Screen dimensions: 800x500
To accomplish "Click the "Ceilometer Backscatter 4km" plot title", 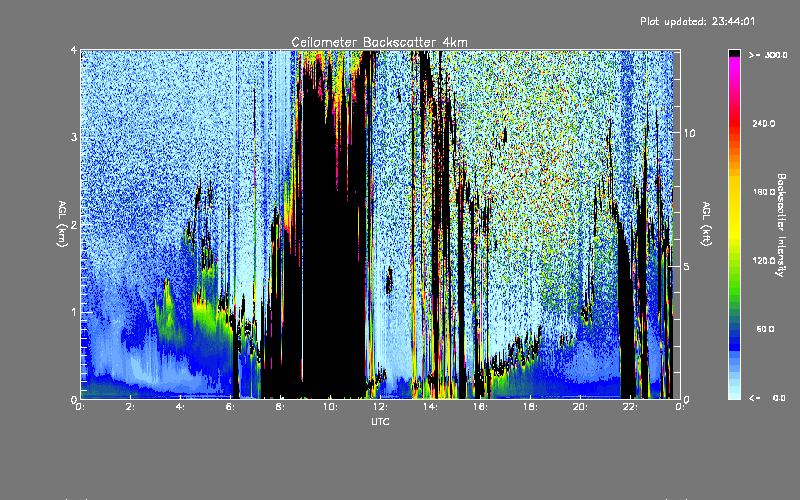I will [x=379, y=42].
